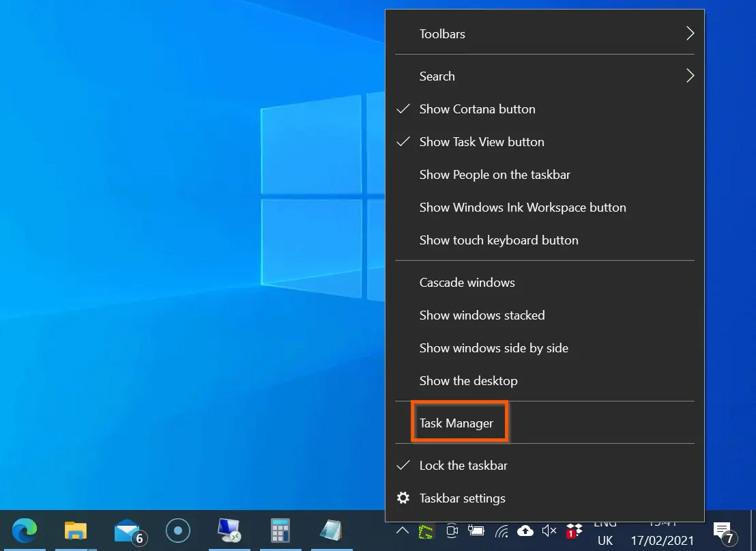Launch the Calculator app from taskbar
Screen dimensions: 756x551
pyautogui.click(x=280, y=531)
